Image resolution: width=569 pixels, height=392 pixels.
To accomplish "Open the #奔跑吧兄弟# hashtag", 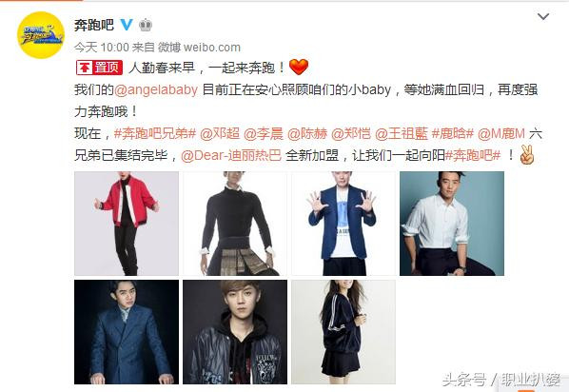I will (155, 133).
